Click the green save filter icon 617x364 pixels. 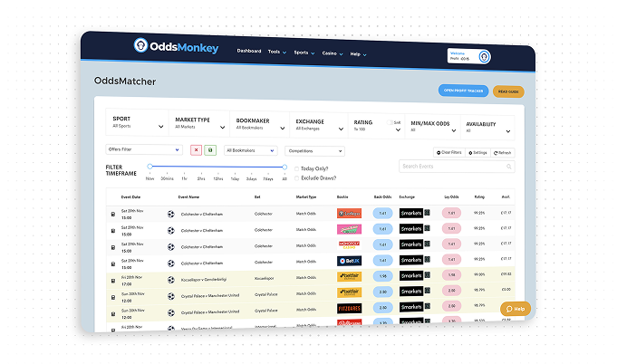[x=210, y=150]
